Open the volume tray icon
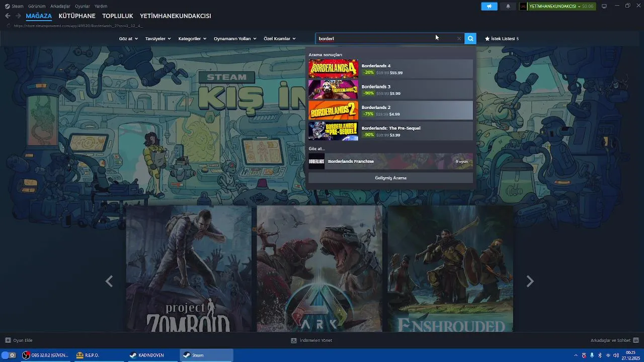 click(616, 355)
